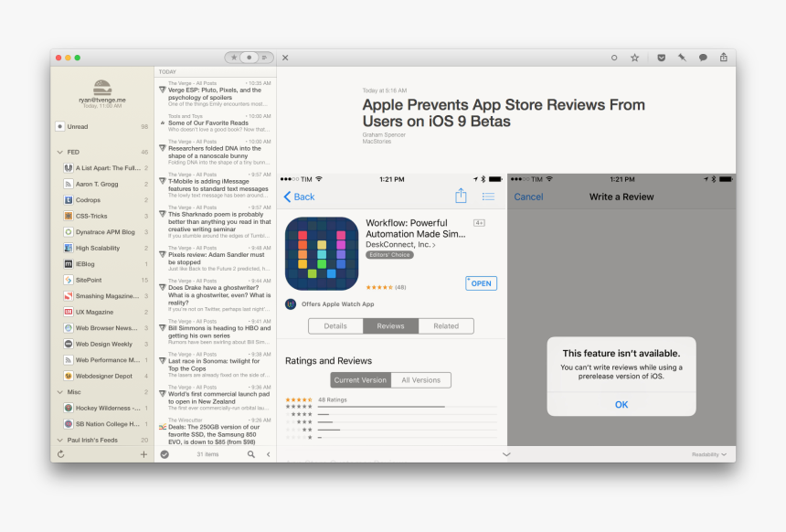Select the Unread smart folder

pos(78,126)
